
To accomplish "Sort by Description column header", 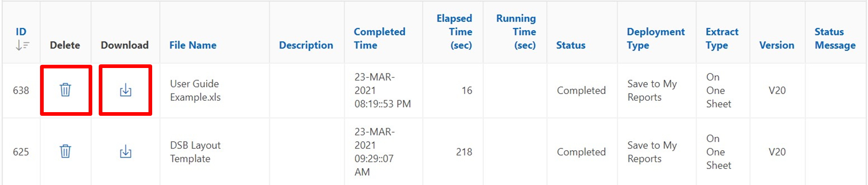I will [x=306, y=45].
